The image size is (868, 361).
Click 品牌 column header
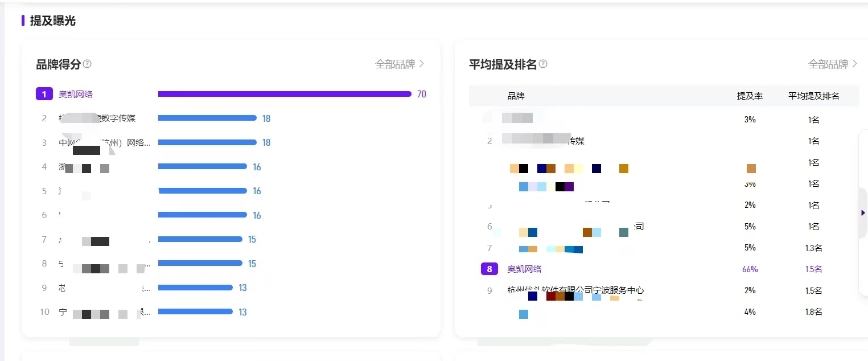click(x=516, y=96)
